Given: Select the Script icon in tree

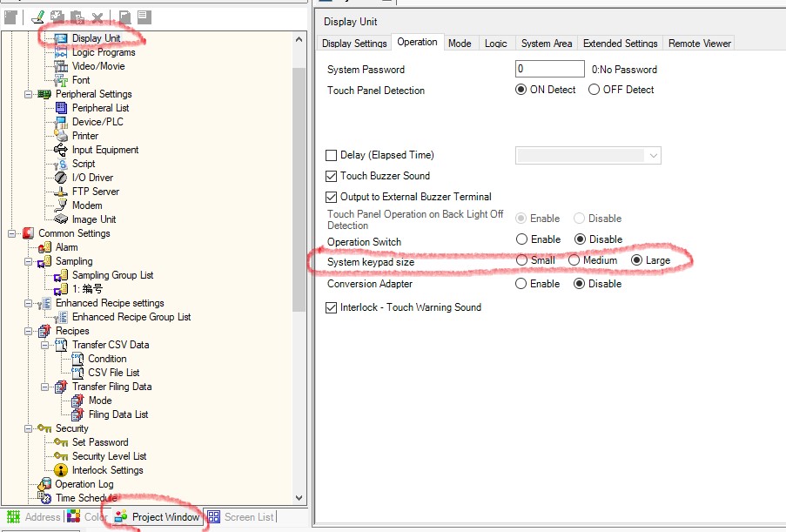Looking at the screenshot, I should [61, 164].
